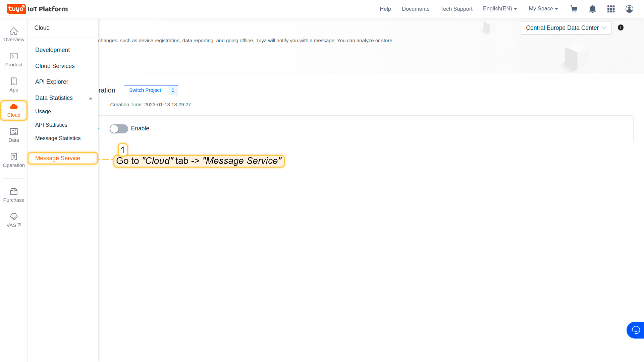Collapse the Data Statistics submenu

pyautogui.click(x=90, y=98)
